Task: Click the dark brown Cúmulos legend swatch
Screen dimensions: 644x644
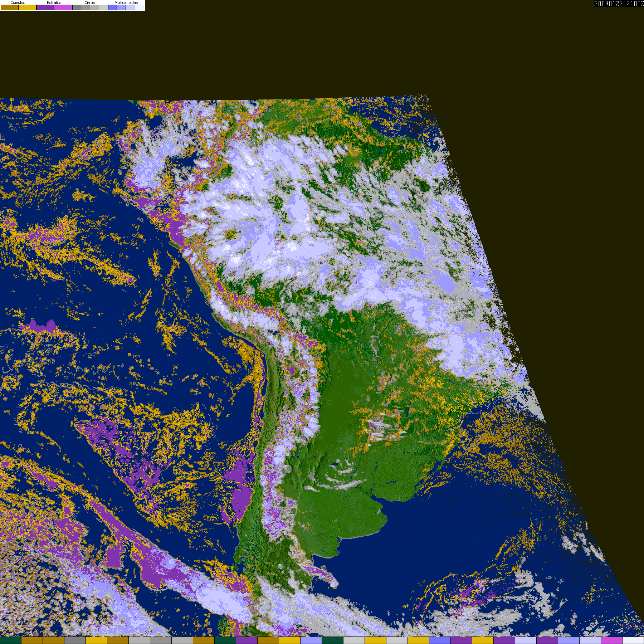Action: (x=10, y=7)
